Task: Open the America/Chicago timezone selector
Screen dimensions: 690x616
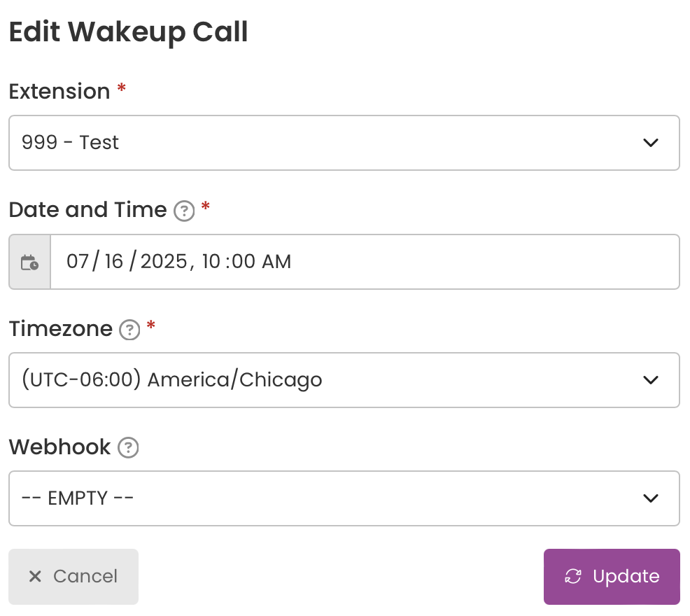Action: pyautogui.click(x=344, y=380)
